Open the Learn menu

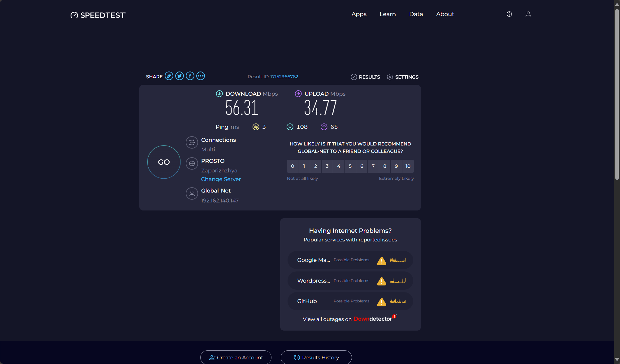pos(388,14)
